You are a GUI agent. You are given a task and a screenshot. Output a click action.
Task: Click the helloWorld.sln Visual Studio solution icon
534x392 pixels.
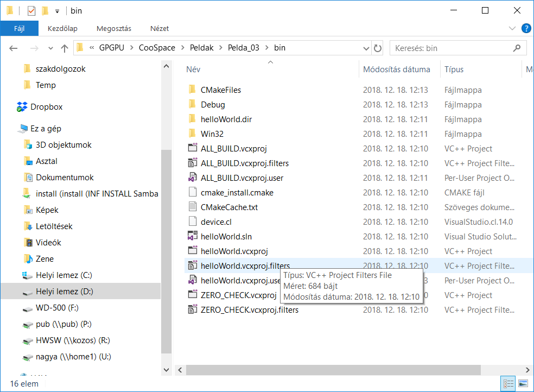[192, 237]
